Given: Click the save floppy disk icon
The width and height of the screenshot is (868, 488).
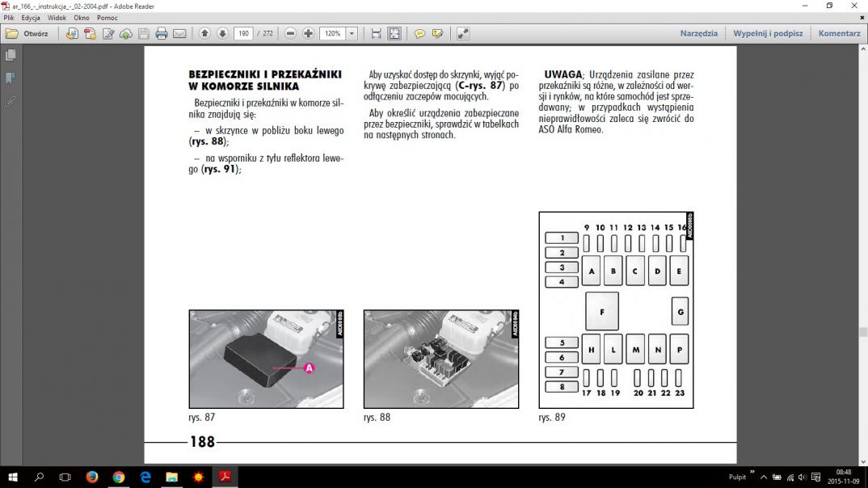Looking at the screenshot, I should click(143, 34).
